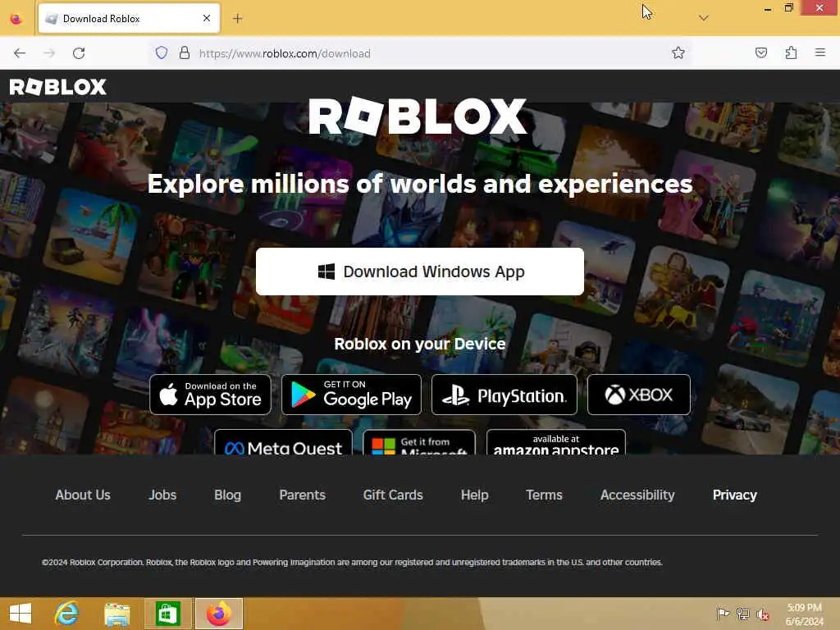Viewport: 840px width, 630px height.
Task: Open the Save to Pocket icon
Action: click(x=761, y=52)
